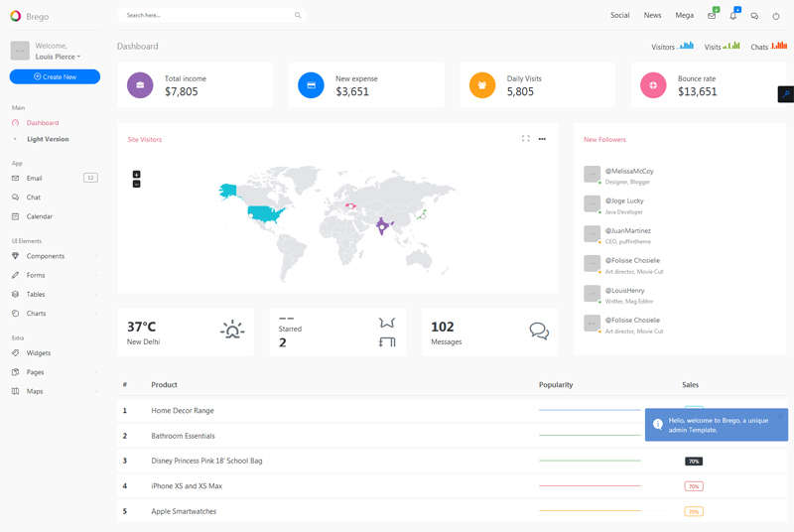Expand Site Visitors map to fullscreen
Viewport: 794px width, 532px height.
[x=525, y=139]
